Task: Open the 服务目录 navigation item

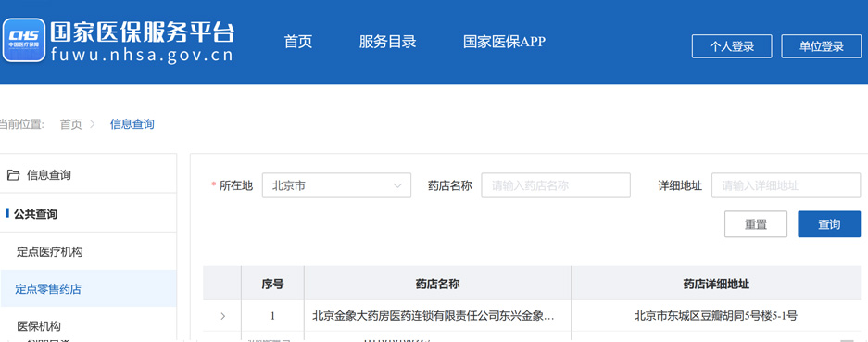Action: coord(387,42)
